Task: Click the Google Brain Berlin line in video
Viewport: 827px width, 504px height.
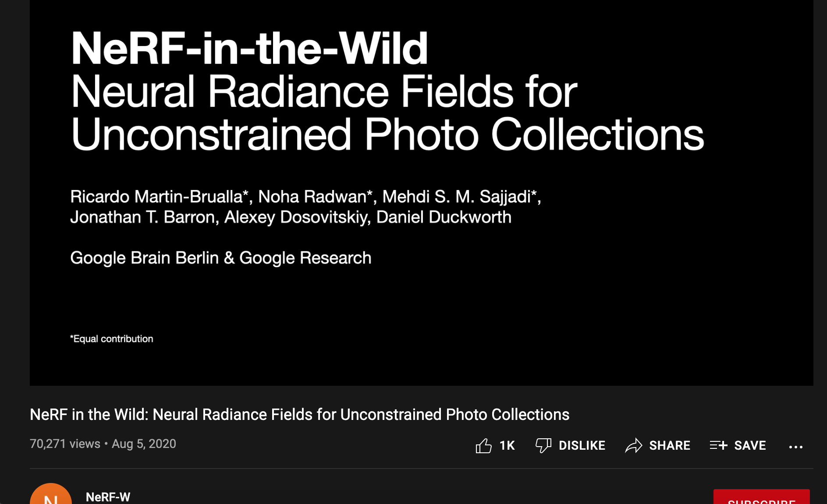Action: click(220, 258)
